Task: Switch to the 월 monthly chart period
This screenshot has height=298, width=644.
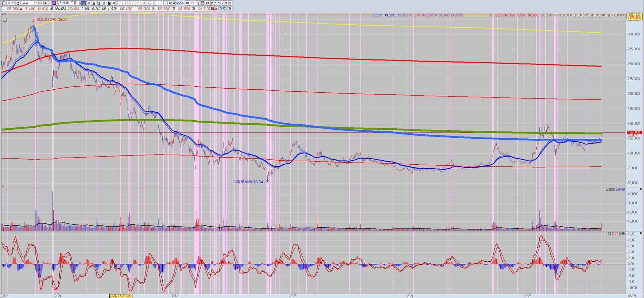Action: 94,3
